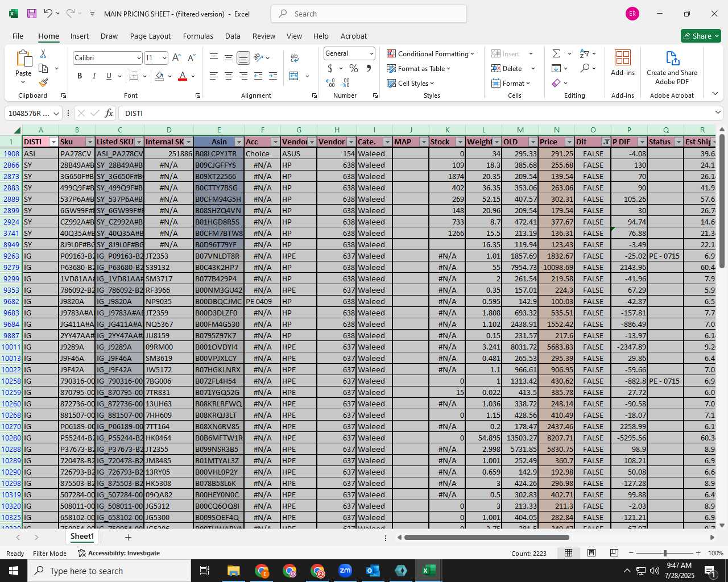Click the Comma Style icon
Screen dimensions: 728x582
369,68
